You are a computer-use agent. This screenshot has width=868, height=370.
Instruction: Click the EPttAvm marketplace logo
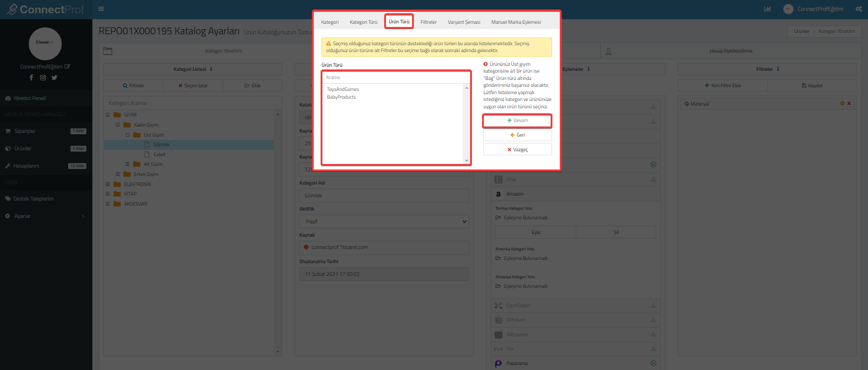coord(498,320)
